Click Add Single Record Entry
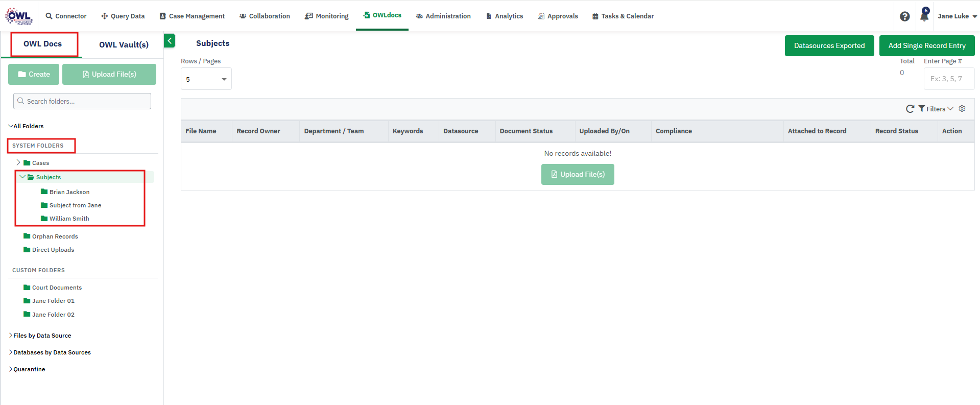This screenshot has height=405, width=980. click(927, 45)
